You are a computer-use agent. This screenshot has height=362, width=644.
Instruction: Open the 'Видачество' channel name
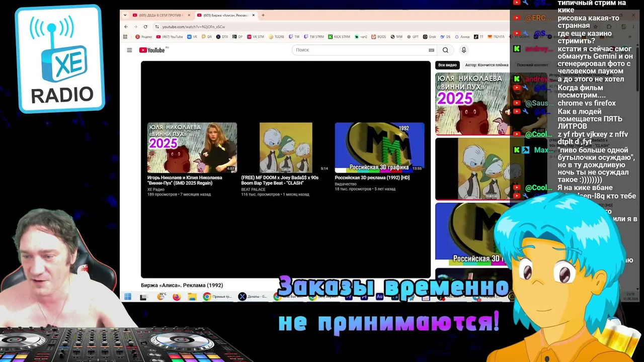pyautogui.click(x=346, y=184)
